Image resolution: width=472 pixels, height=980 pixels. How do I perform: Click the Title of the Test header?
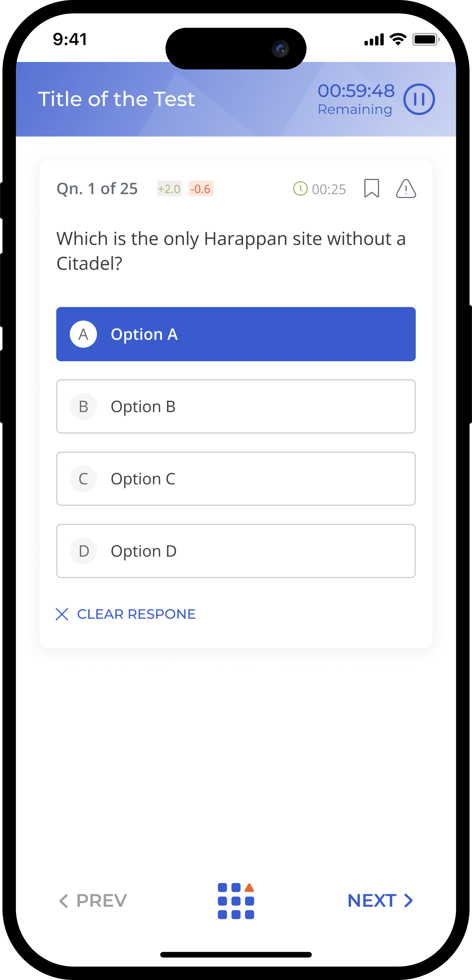(x=116, y=99)
